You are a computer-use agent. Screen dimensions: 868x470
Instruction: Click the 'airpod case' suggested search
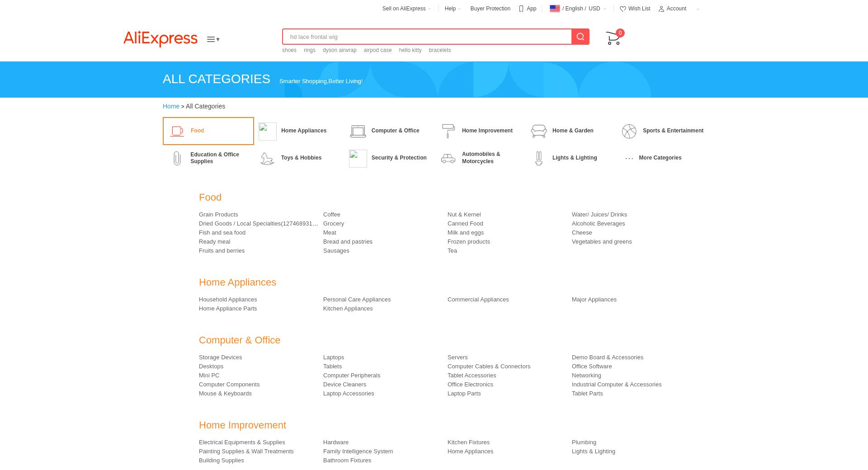point(377,50)
